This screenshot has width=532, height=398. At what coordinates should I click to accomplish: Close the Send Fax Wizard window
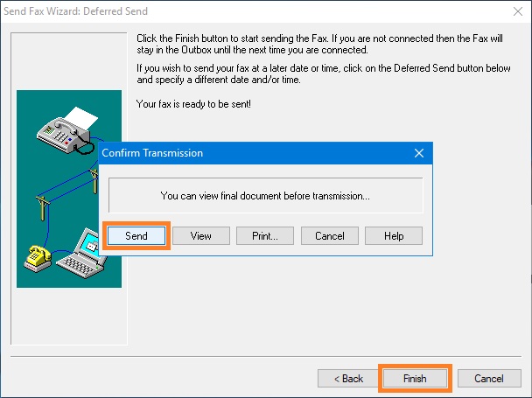[518, 11]
